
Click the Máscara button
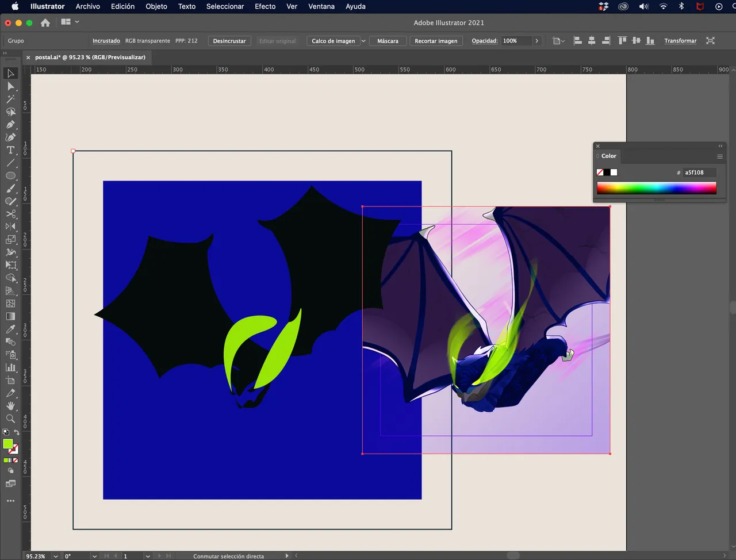[388, 41]
